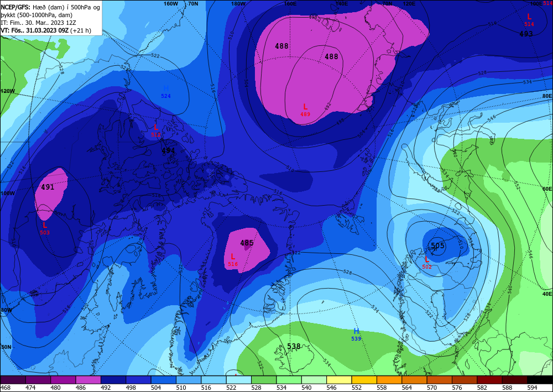This screenshot has height=392, width=553.
Task: Select the orange legend swatch between 552 and 558
Action: (x=389, y=380)
